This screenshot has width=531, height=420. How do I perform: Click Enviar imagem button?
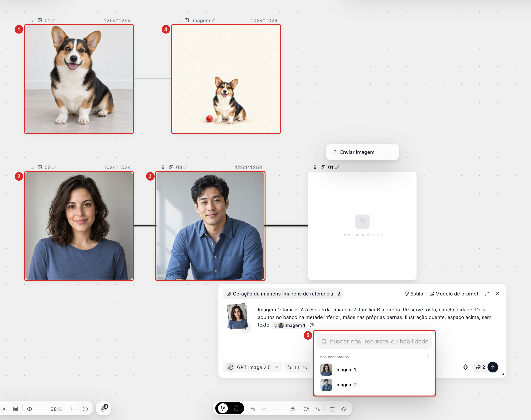tap(353, 152)
